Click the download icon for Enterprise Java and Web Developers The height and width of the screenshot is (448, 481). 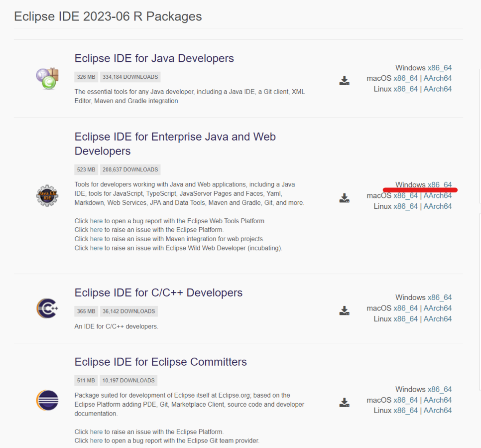(x=344, y=198)
